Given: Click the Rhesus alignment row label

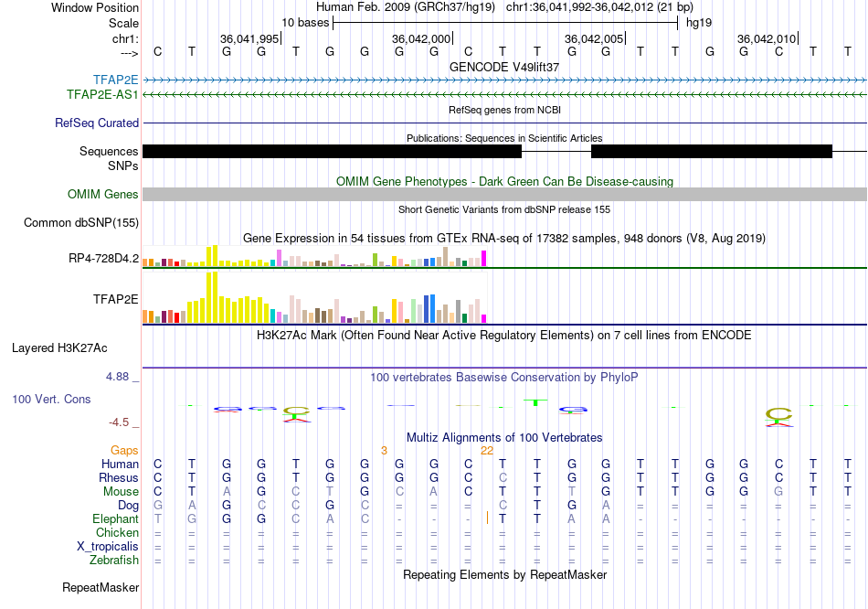Looking at the screenshot, I should pos(119,477).
